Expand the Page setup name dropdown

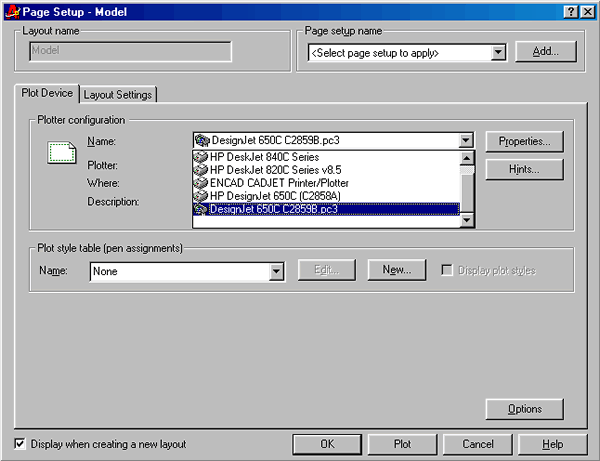tap(499, 52)
